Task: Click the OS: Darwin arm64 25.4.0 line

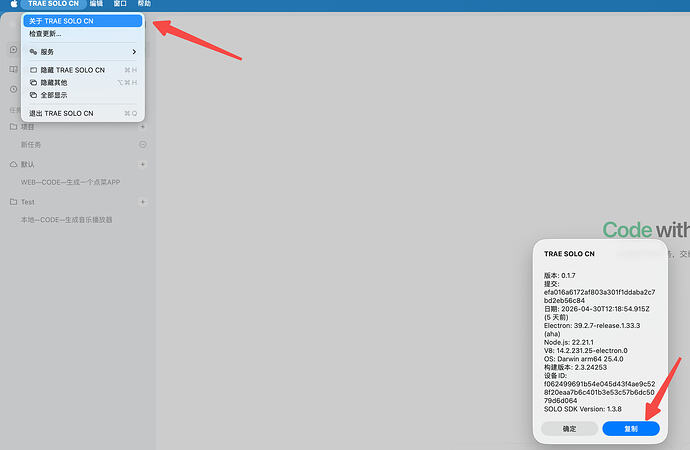Action: (x=584, y=359)
